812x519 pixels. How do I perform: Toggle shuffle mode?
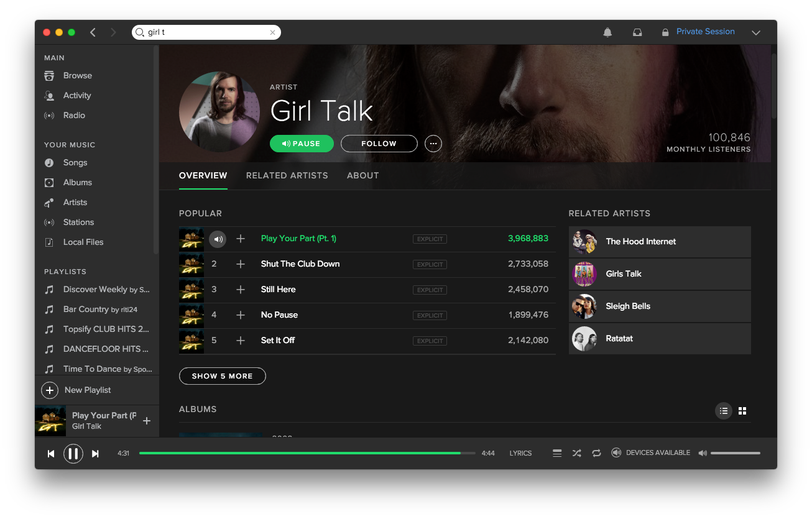[577, 454]
